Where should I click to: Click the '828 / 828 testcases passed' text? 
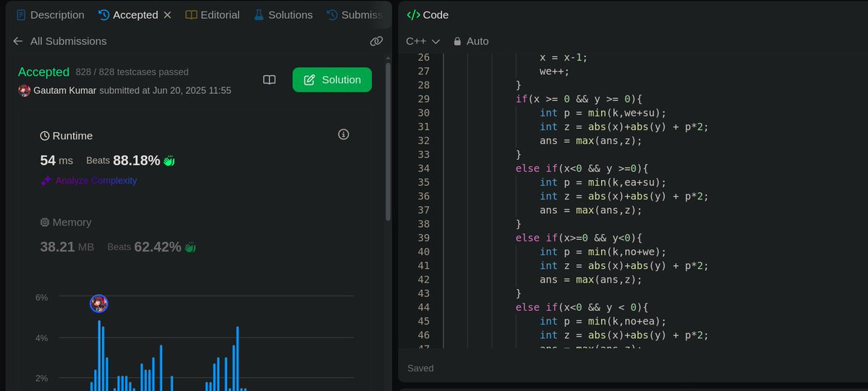[132, 72]
